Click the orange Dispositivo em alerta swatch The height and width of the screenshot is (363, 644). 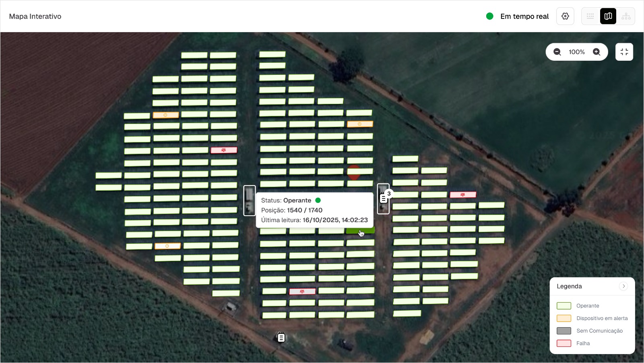[x=563, y=318]
